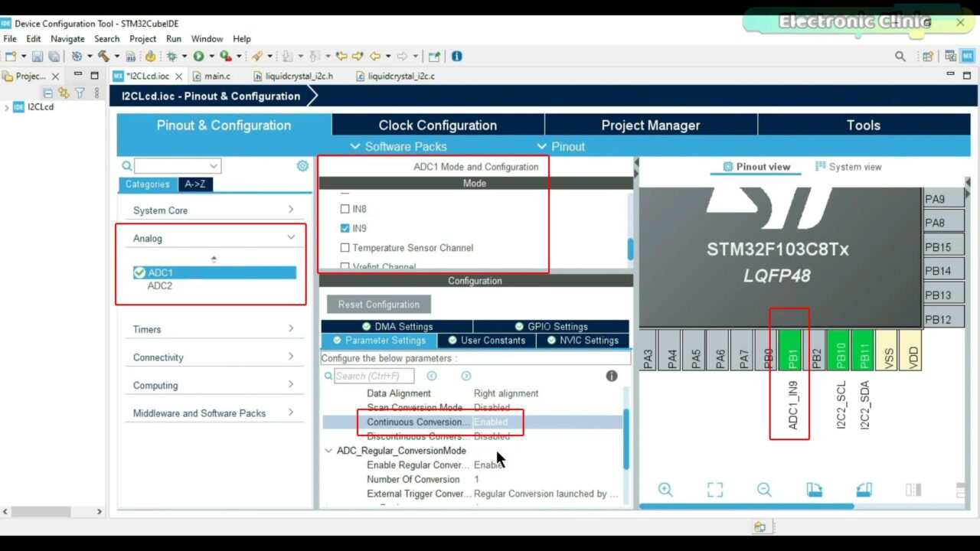The image size is (980, 551).
Task: Toggle the Temperature Sensor Channel checkbox
Action: pos(345,248)
